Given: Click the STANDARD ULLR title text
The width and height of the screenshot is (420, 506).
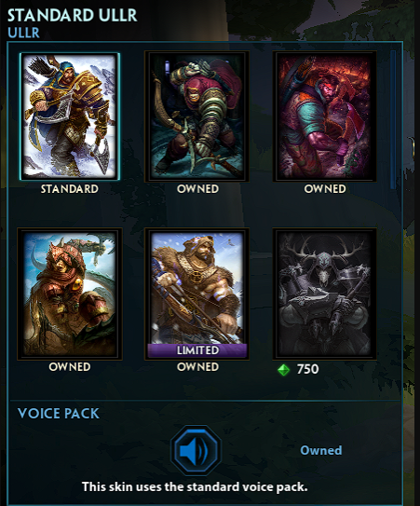Looking at the screenshot, I should click(x=73, y=16).
